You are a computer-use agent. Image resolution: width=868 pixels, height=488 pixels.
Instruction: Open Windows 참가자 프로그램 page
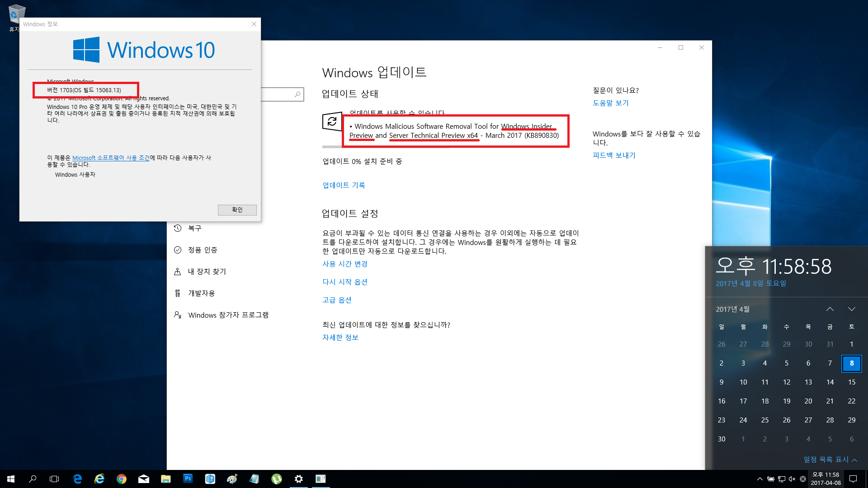pos(228,315)
